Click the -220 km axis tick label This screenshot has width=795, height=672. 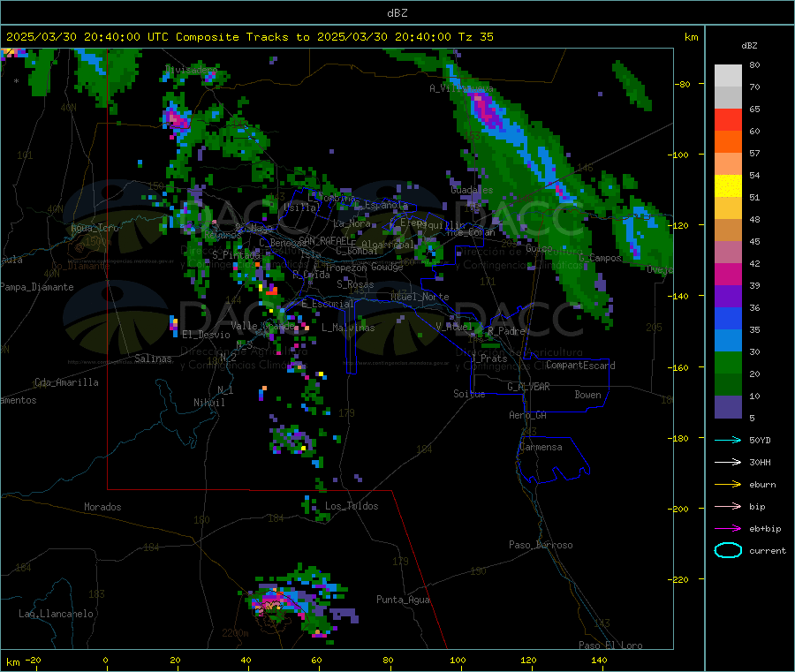(680, 579)
